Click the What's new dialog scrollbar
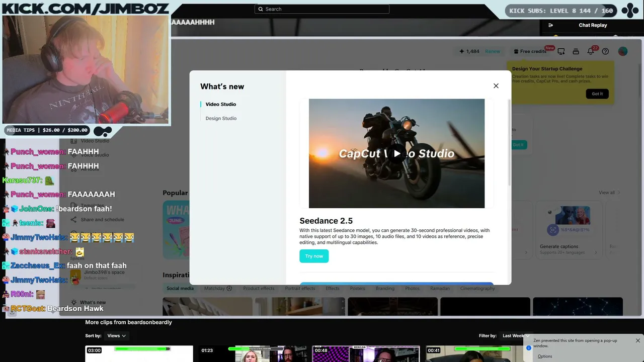The width and height of the screenshot is (644, 362). click(509, 142)
